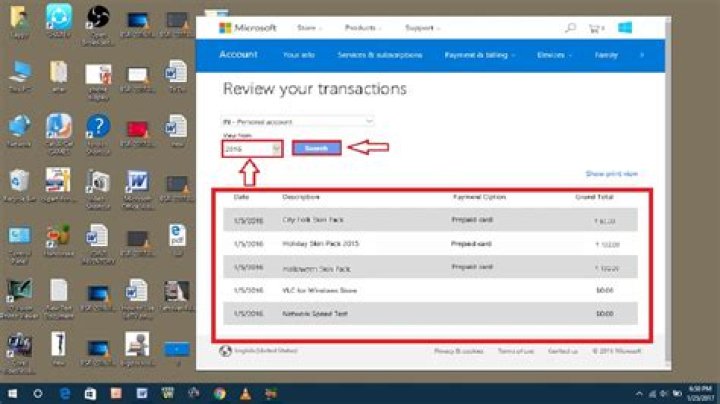This screenshot has height=404, width=720.
Task: Click the volume icon in the system tray
Action: coord(664,394)
